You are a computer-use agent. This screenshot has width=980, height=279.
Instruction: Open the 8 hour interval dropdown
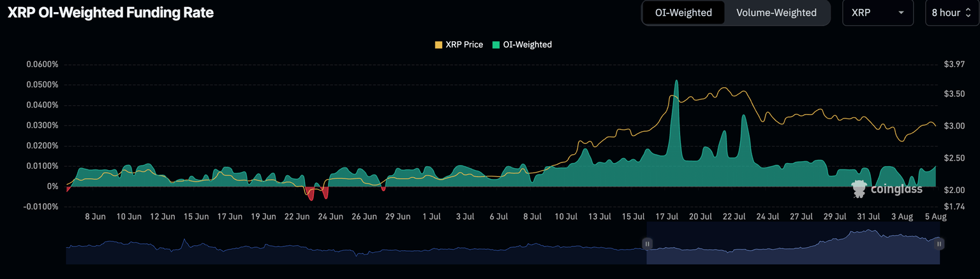click(952, 13)
